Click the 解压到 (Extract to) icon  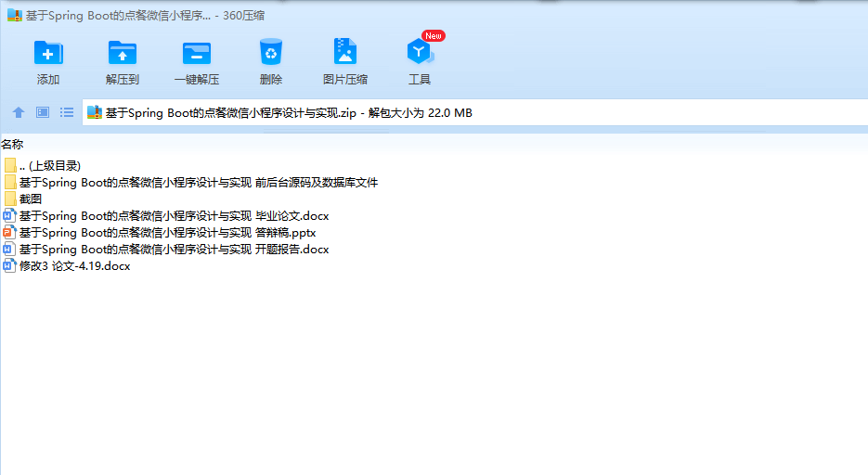pos(123,54)
